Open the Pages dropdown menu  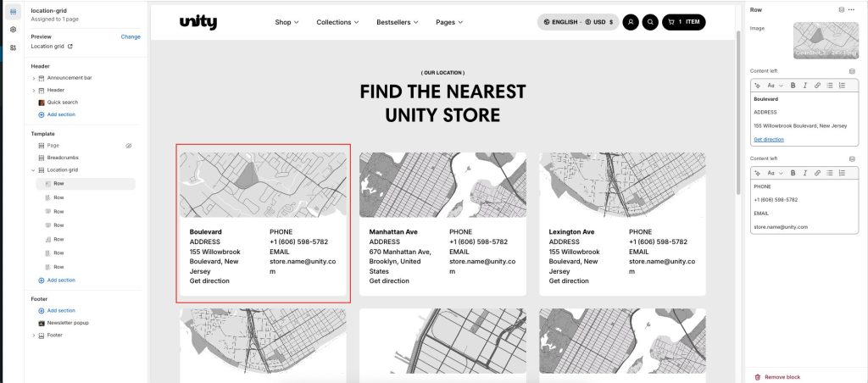[x=449, y=22]
